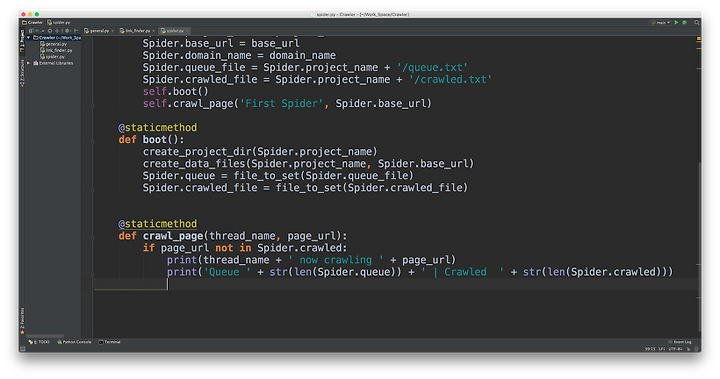Open the Terminal tool window
The image size is (720, 379).
(x=109, y=342)
